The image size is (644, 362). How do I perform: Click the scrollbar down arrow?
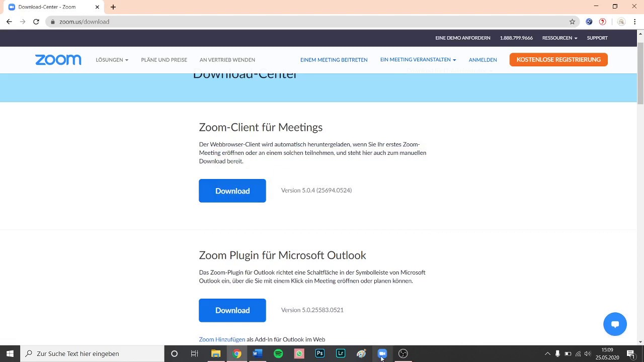click(640, 342)
